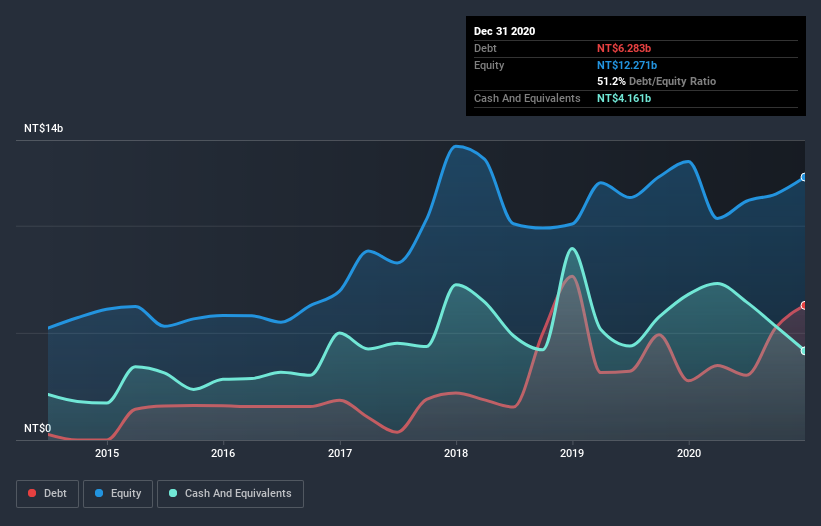Image resolution: width=821 pixels, height=526 pixels.
Task: Click the 51.2% Debt/Equity Ratio text
Action: pyautogui.click(x=657, y=81)
